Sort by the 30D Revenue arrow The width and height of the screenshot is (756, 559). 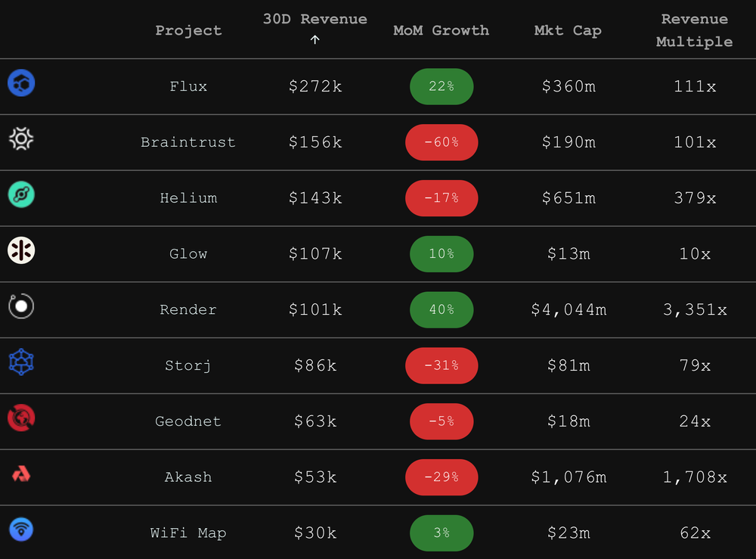coord(314,40)
